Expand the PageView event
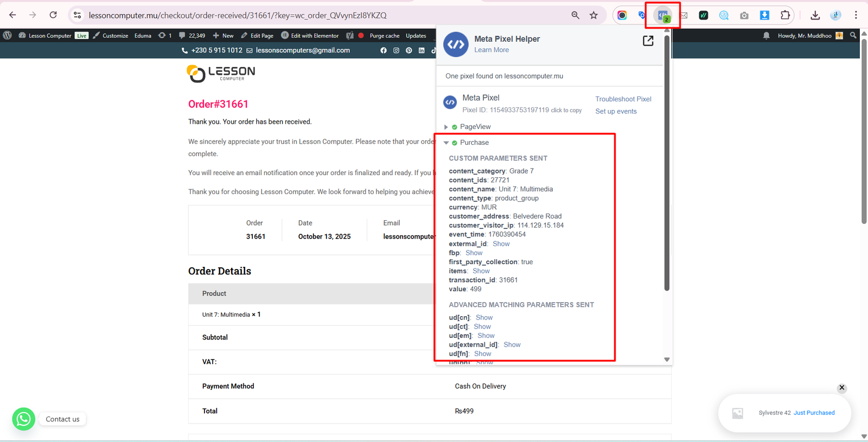 pyautogui.click(x=446, y=127)
